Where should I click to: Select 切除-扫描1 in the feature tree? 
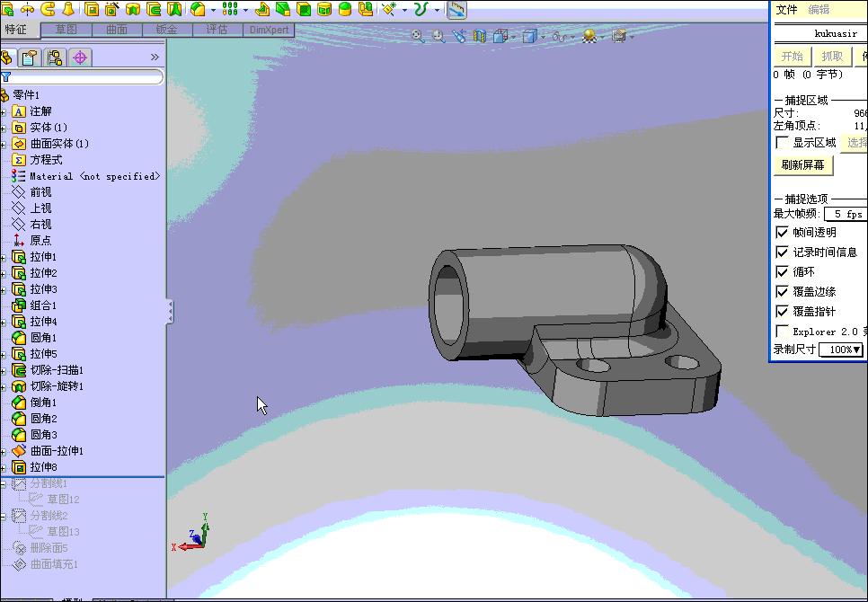tap(57, 370)
